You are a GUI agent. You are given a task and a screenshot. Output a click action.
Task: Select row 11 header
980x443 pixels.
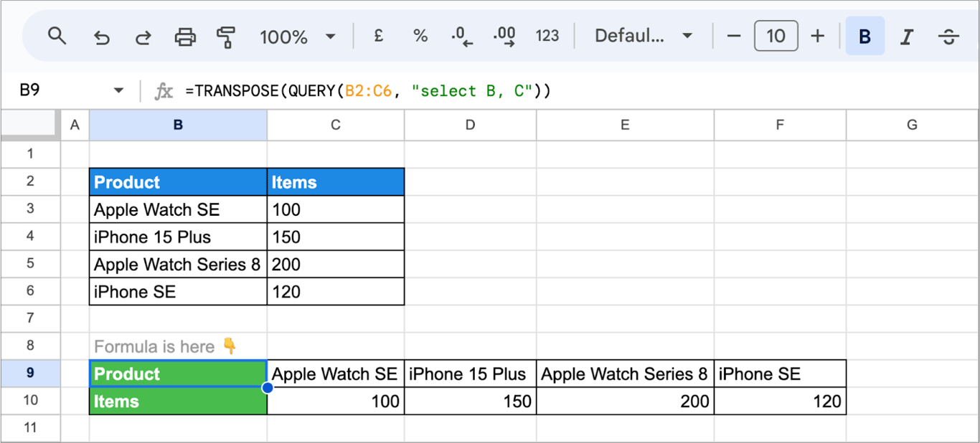(30, 427)
